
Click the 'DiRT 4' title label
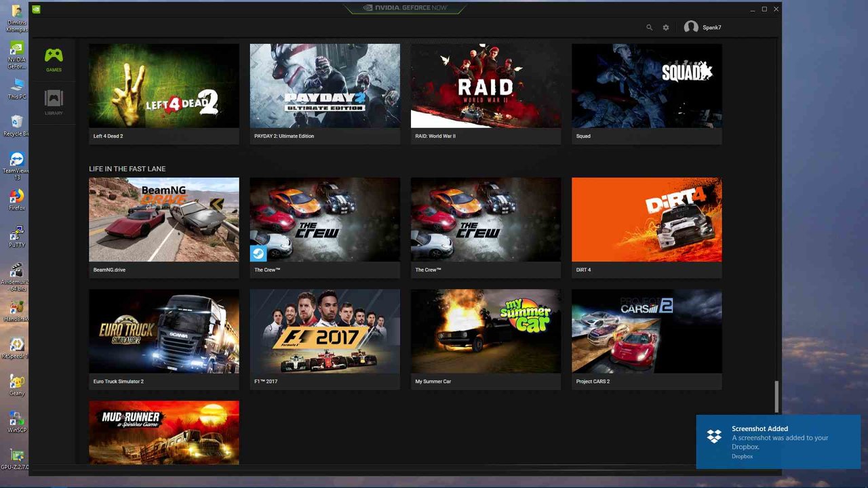coord(583,270)
